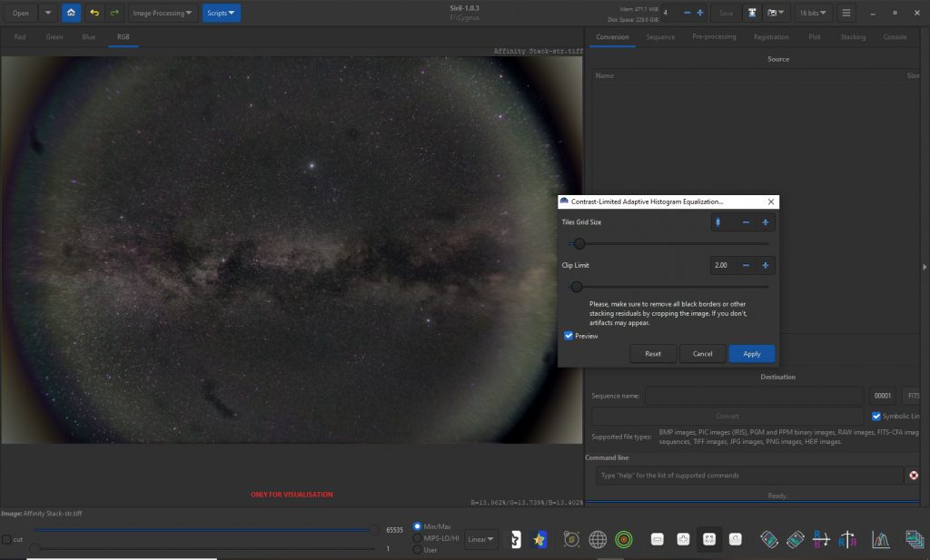The image size is (930, 560).
Task: Open the hamburger main menu
Action: [846, 13]
